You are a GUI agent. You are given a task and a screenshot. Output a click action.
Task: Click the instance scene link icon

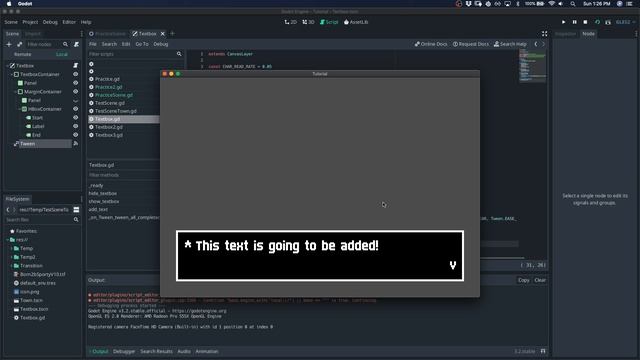(19, 44)
